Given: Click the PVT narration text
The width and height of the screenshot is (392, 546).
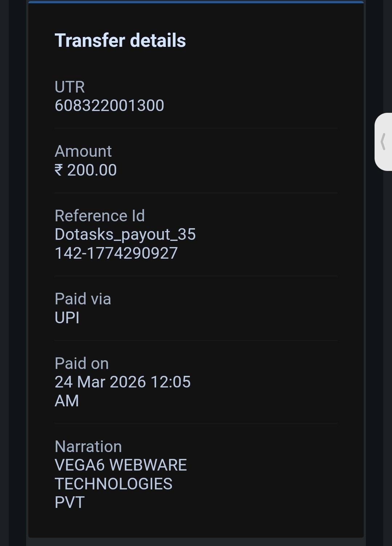Looking at the screenshot, I should (70, 503).
